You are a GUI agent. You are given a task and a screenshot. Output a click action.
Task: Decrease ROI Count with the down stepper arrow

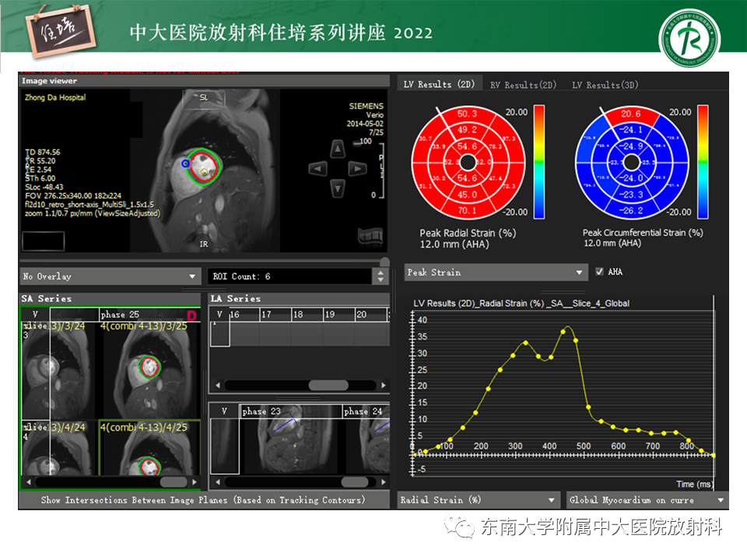[x=381, y=279]
